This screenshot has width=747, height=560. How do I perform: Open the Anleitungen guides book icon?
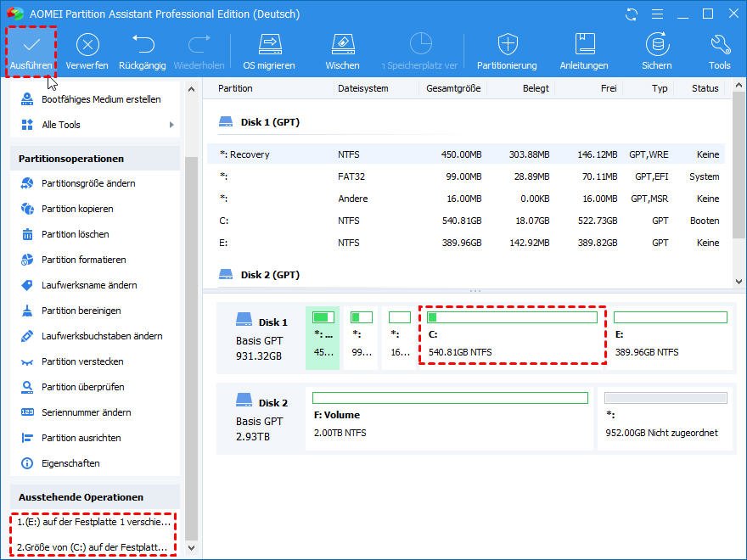584,45
